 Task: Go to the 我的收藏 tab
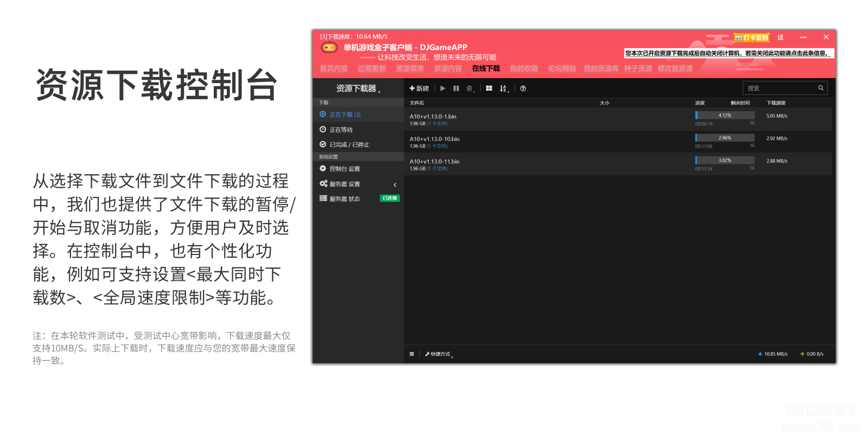(x=524, y=68)
